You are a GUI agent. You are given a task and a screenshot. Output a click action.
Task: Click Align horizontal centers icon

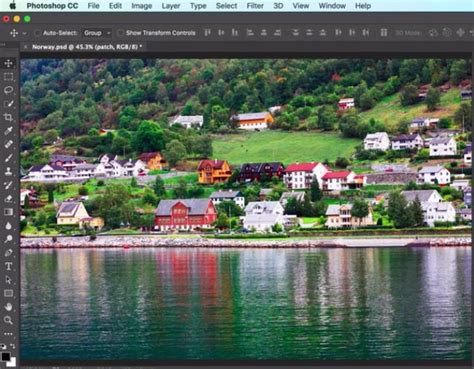pyautogui.click(x=263, y=33)
